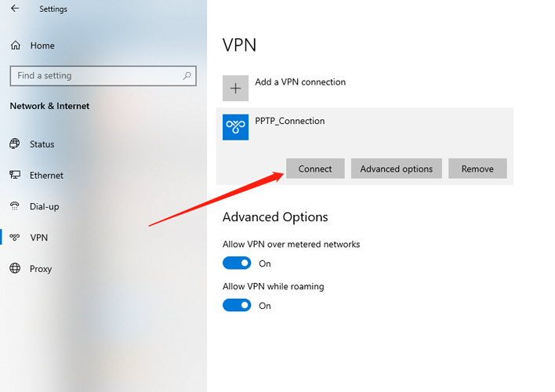Click the Dial-up phone icon
The height and width of the screenshot is (392, 555).
[15, 206]
